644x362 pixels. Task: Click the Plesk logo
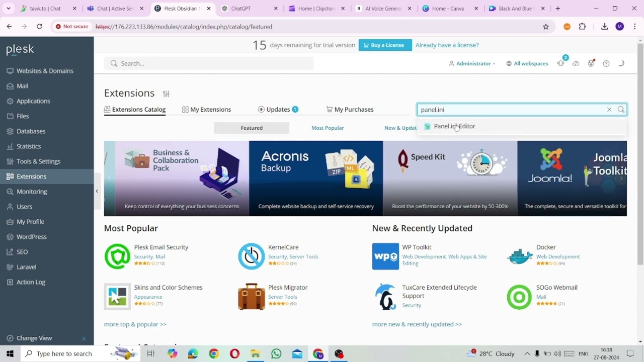click(x=20, y=49)
